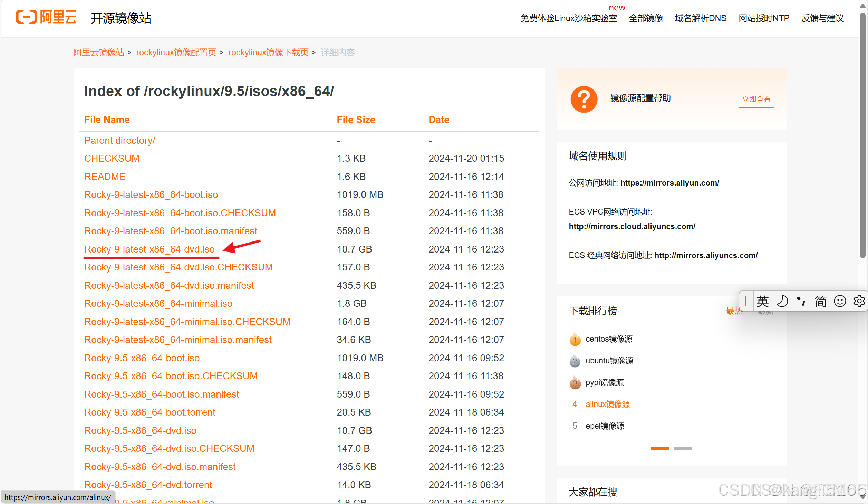Click the 立即查看 button
The image size is (868, 504).
(756, 99)
